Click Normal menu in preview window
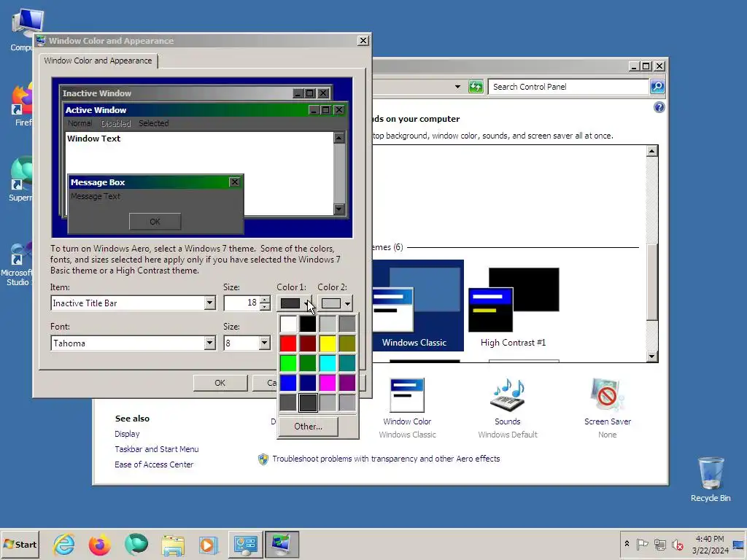The image size is (747, 560). 80,123
